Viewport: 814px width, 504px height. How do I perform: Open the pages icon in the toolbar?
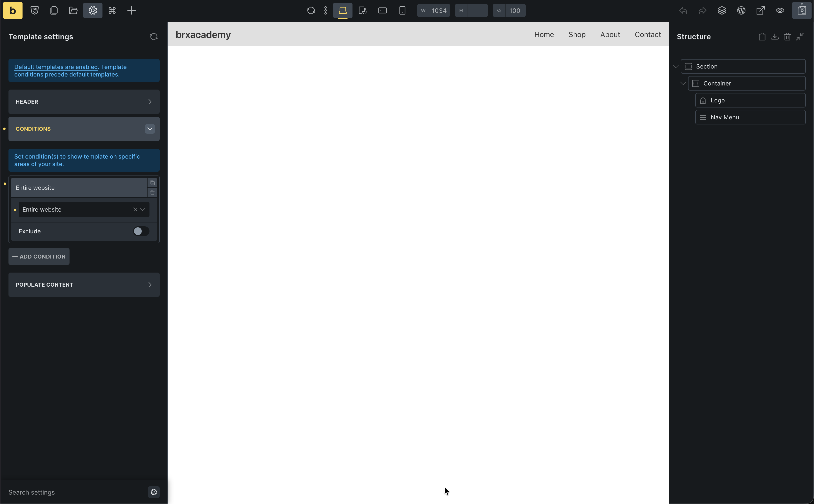tap(54, 10)
